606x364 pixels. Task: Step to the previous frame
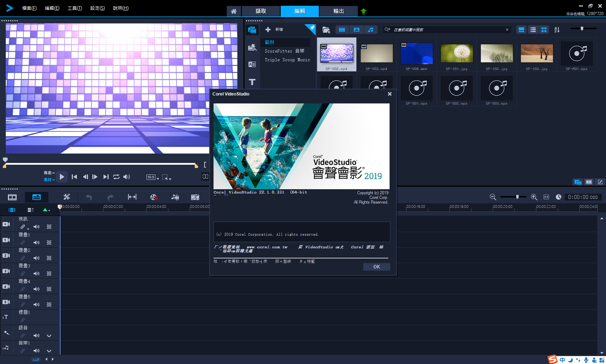(85, 177)
